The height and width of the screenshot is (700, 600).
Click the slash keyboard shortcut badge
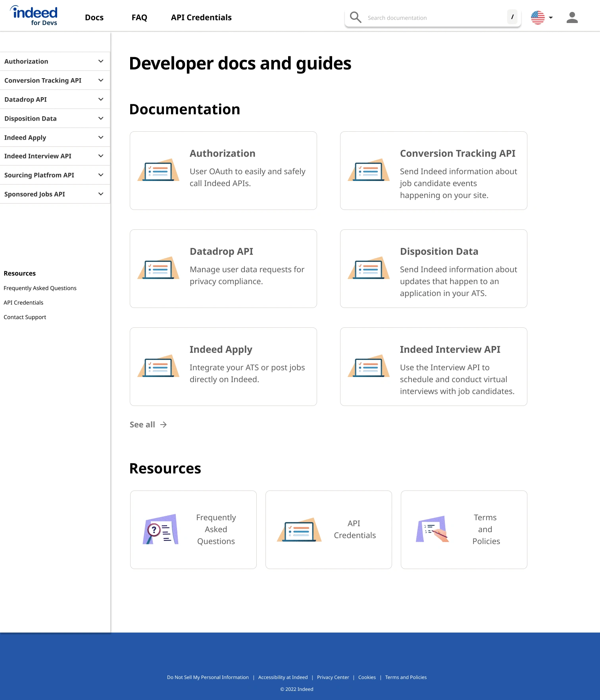coord(512,17)
